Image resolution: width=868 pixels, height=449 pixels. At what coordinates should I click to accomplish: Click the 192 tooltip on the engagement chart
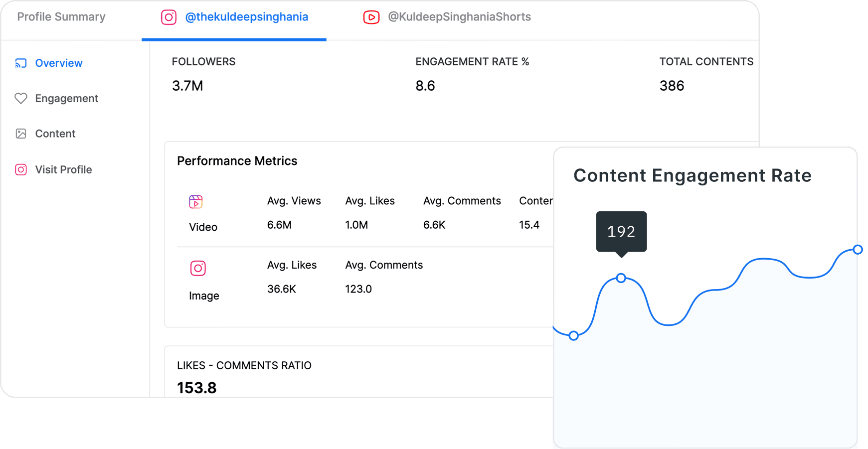point(621,231)
